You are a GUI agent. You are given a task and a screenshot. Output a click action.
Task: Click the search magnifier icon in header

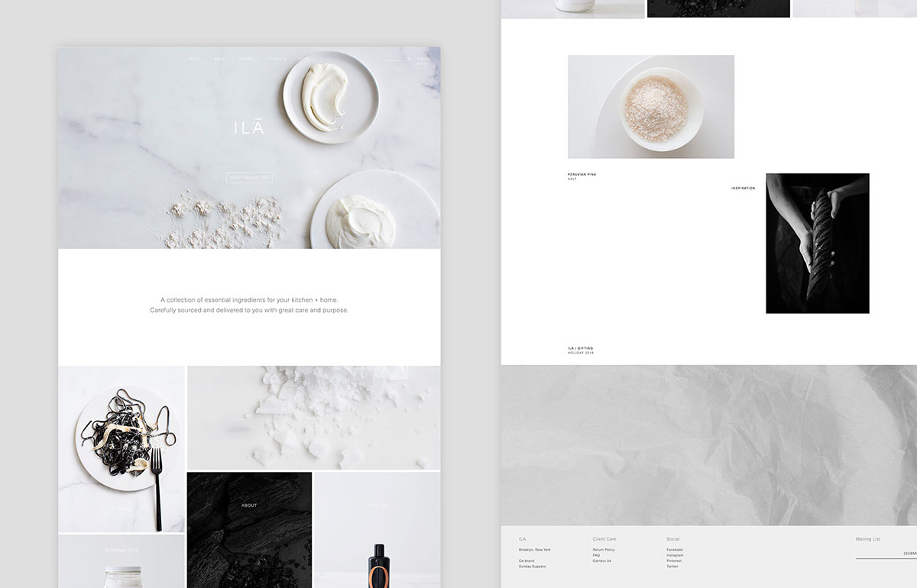tap(409, 58)
